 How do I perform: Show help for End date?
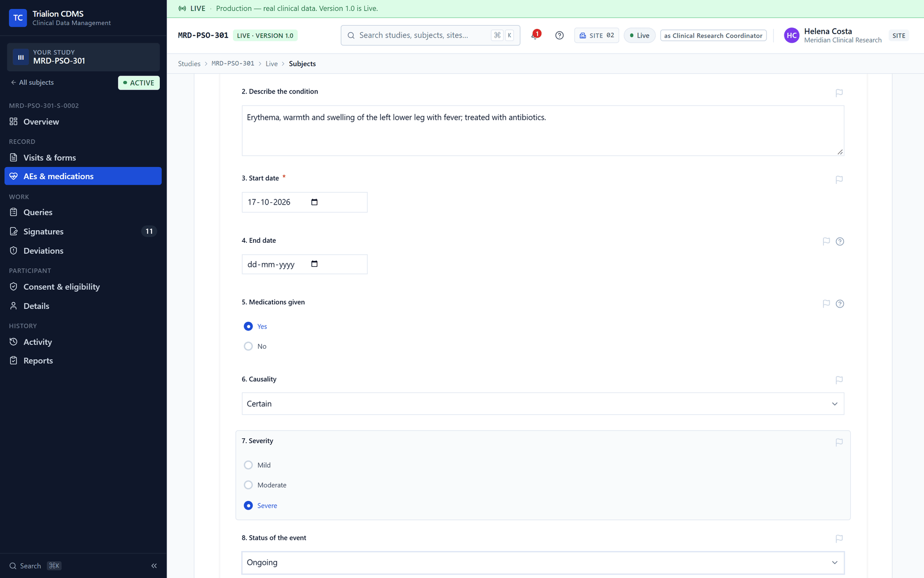tap(840, 241)
